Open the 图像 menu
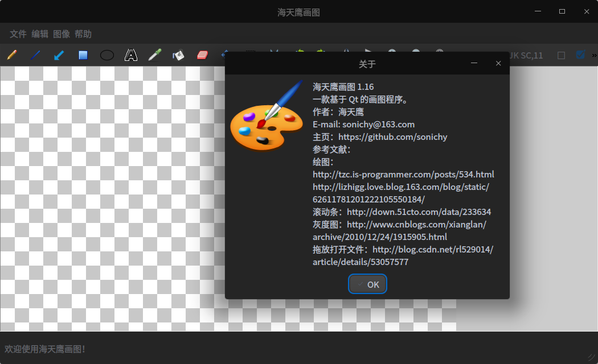Image resolution: width=598 pixels, height=364 pixels. (62, 34)
